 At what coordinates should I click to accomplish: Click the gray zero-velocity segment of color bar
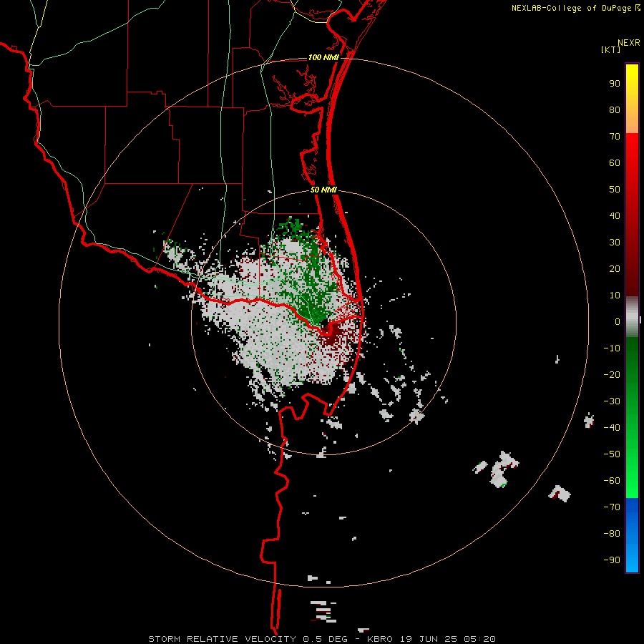pos(632,317)
